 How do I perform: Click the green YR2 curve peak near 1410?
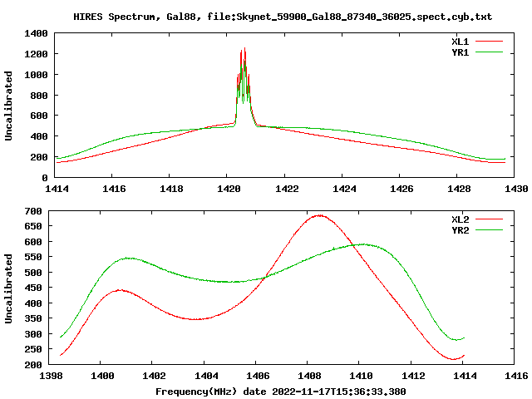coord(364,244)
